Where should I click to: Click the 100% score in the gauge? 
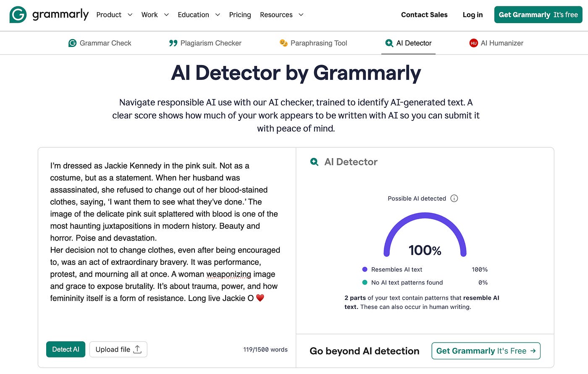coord(425,250)
